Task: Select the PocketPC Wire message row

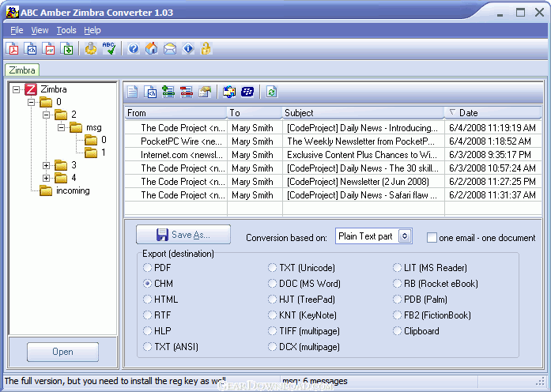Action: 333,141
